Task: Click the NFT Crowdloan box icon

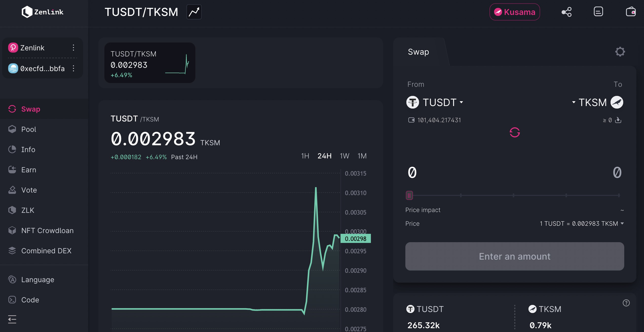Action: pyautogui.click(x=12, y=230)
